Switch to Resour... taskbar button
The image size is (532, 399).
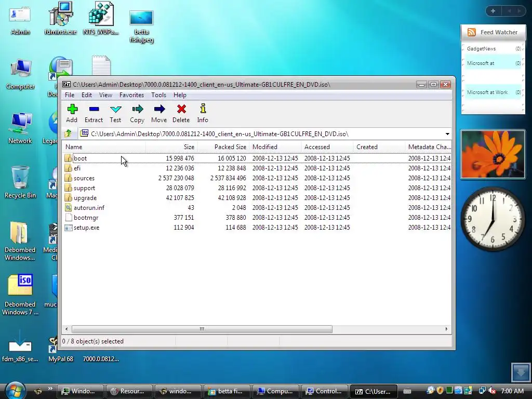coord(129,391)
